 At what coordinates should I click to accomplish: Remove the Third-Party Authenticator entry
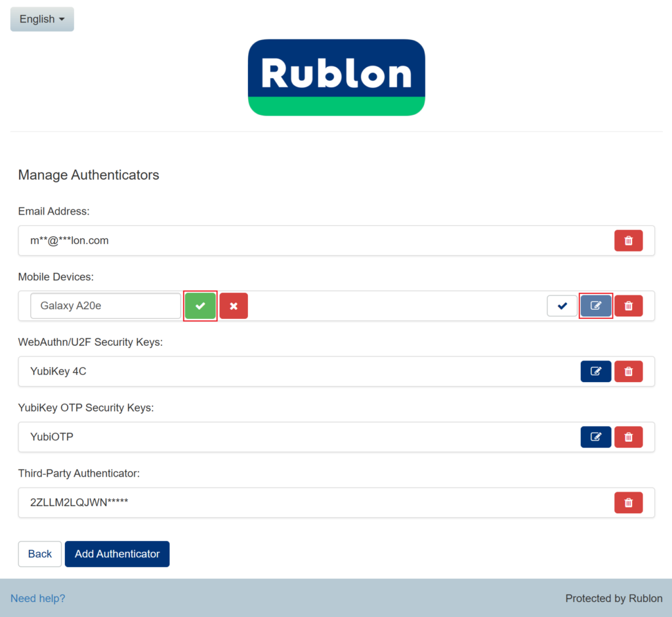628,503
